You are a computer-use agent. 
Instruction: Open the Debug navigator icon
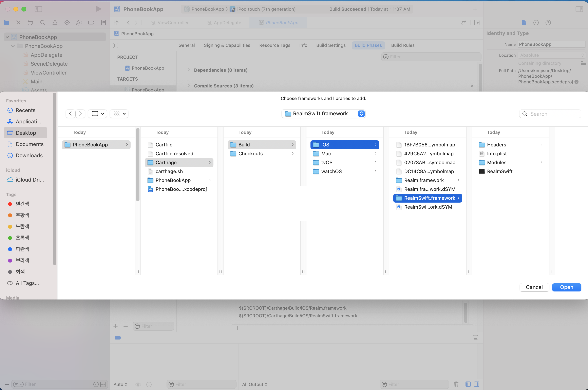click(x=79, y=23)
